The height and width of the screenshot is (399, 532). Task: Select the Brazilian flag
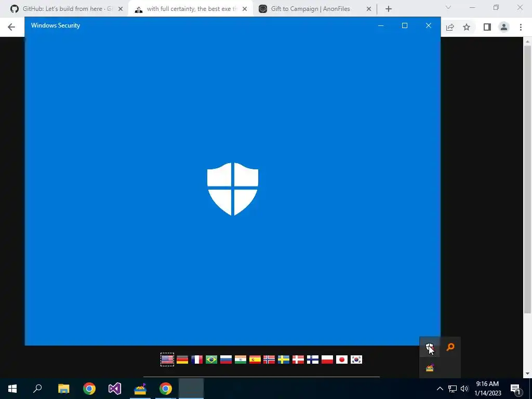click(x=211, y=360)
